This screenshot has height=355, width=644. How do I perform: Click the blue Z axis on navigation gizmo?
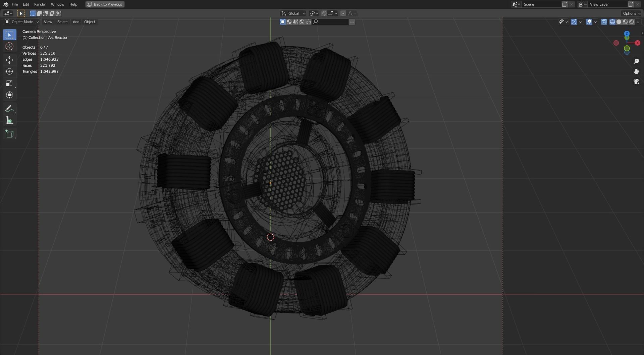click(x=627, y=34)
